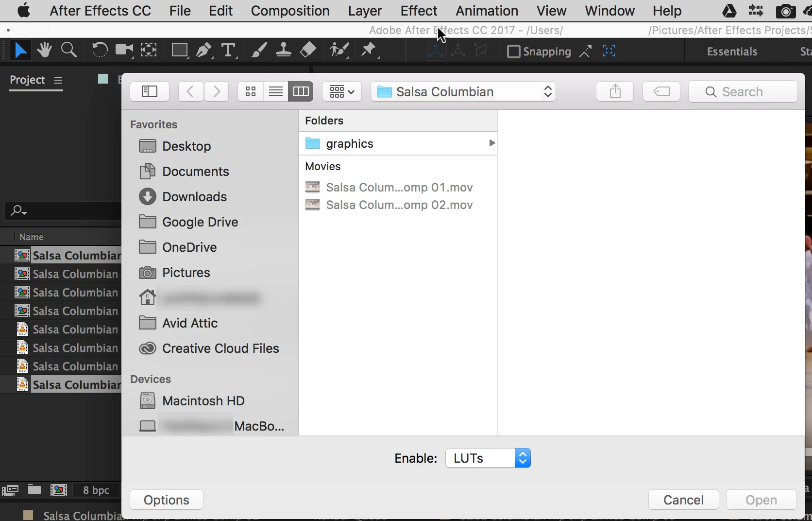Open the Composition menu
This screenshot has height=521, width=812.
click(290, 11)
